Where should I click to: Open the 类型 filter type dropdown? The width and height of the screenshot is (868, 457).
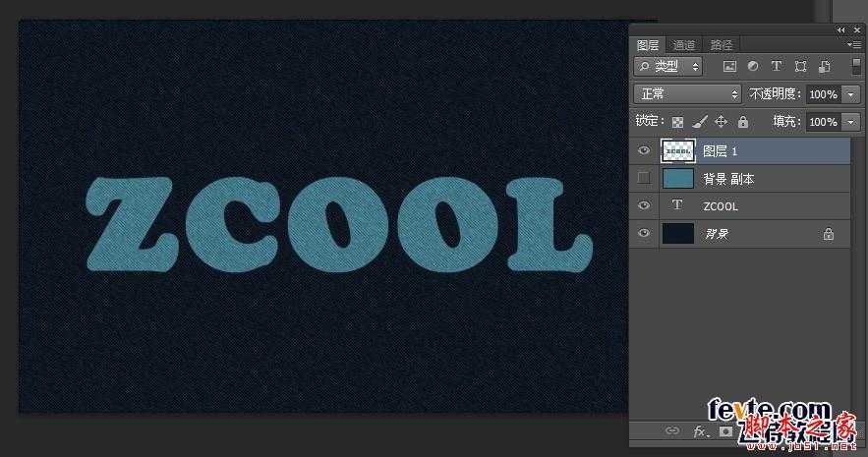(x=668, y=67)
